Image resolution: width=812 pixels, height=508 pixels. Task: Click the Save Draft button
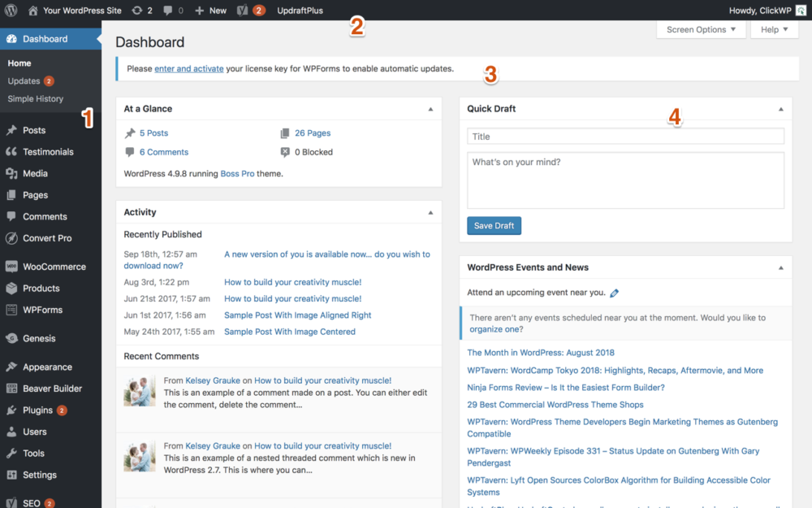pyautogui.click(x=494, y=225)
